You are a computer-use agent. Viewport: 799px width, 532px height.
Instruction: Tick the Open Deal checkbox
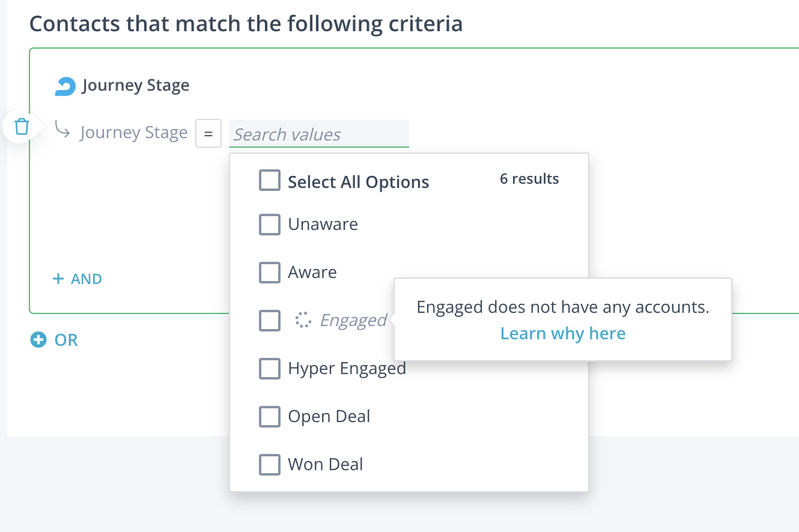tap(270, 417)
